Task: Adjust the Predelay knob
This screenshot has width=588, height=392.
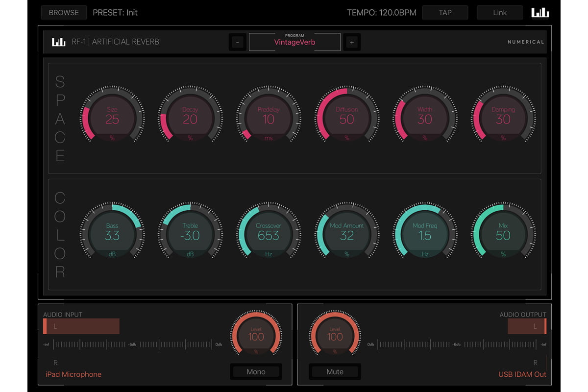Action: pos(269,116)
